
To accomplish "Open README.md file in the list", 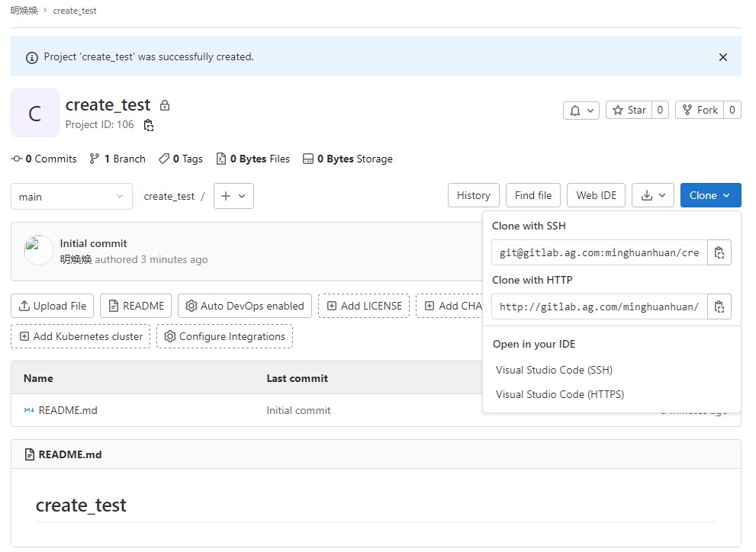I will coord(67,411).
